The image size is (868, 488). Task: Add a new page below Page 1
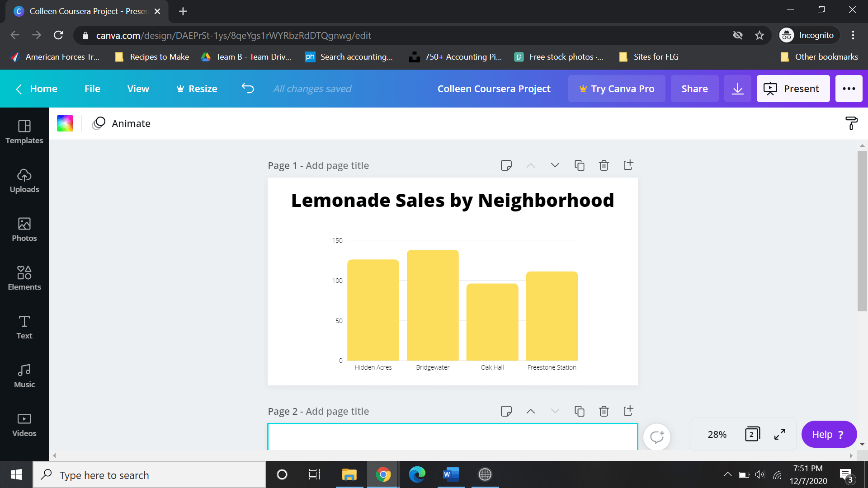628,165
